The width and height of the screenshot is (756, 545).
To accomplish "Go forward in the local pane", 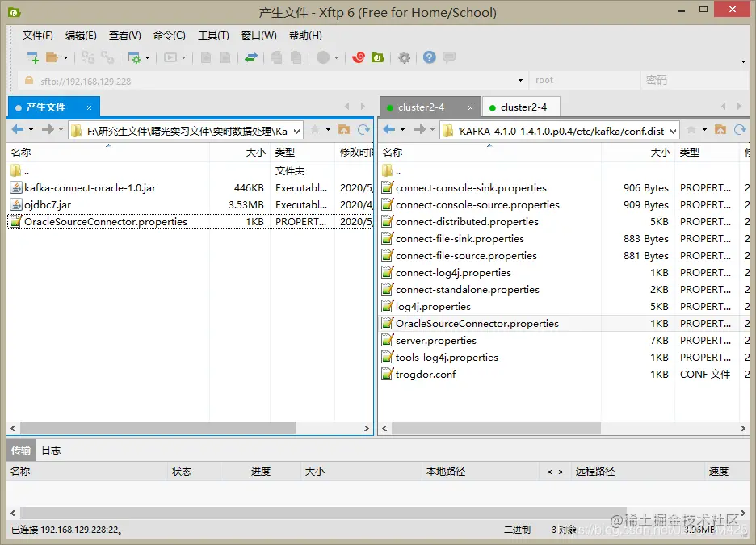I will click(47, 130).
